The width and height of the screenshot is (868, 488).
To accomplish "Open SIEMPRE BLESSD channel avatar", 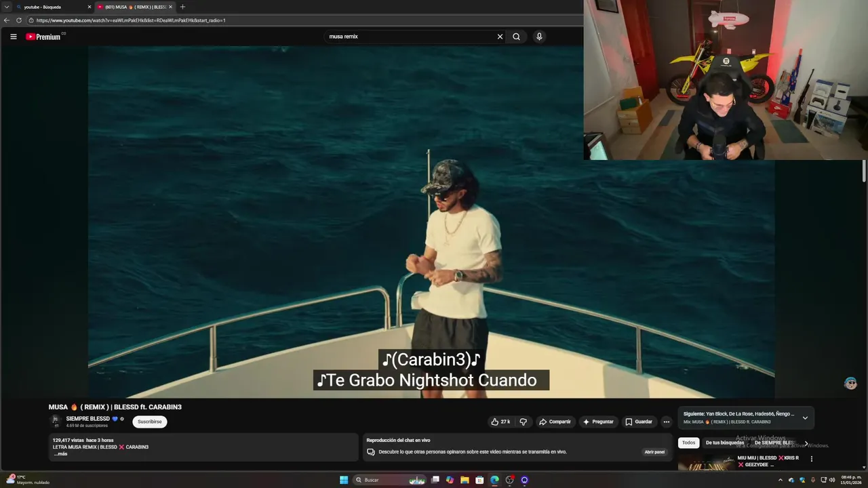I will coord(56,421).
